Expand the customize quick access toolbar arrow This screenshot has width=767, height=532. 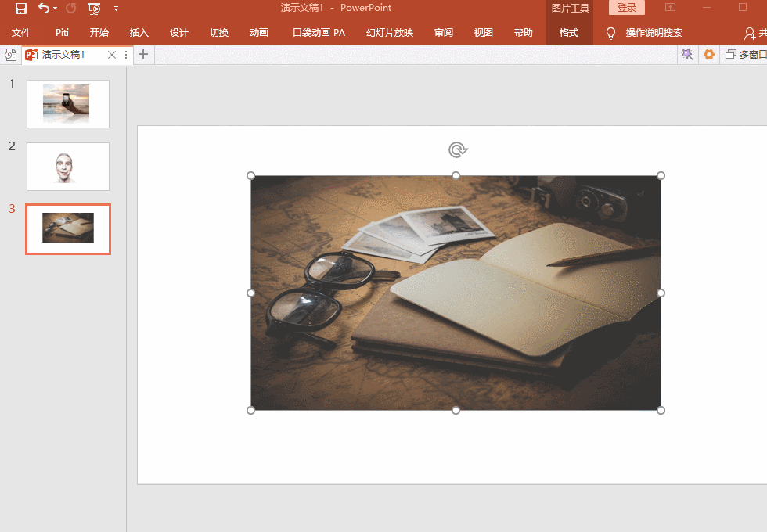(x=116, y=9)
